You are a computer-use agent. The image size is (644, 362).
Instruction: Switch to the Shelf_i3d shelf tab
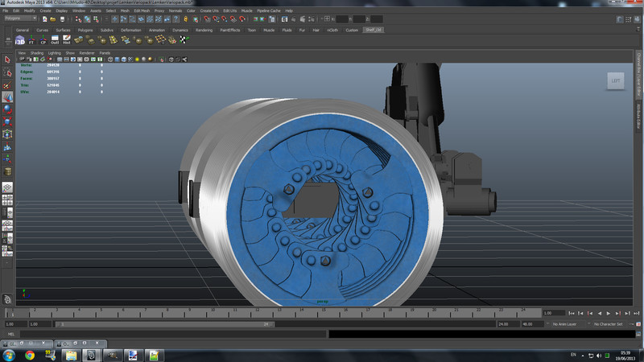374,30
